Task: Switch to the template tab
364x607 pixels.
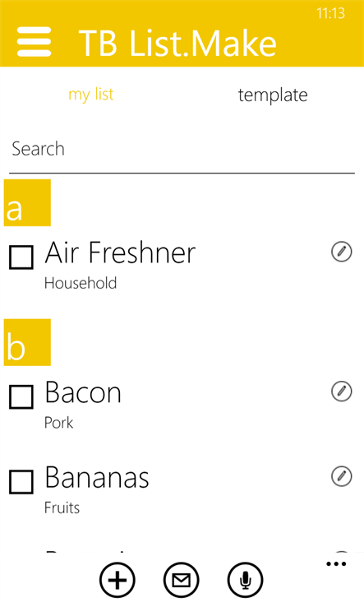Action: pos(273,95)
